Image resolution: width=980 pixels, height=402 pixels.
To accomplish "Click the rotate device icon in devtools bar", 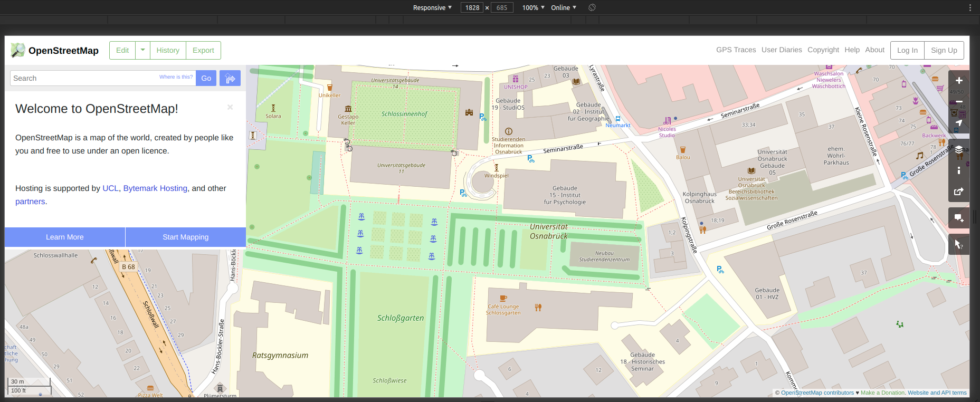I will 592,7.
